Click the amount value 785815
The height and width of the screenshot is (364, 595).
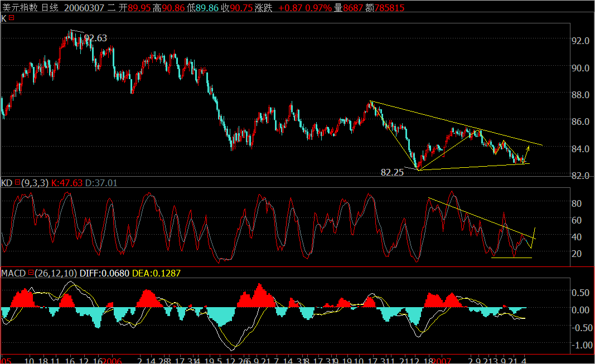pos(389,8)
